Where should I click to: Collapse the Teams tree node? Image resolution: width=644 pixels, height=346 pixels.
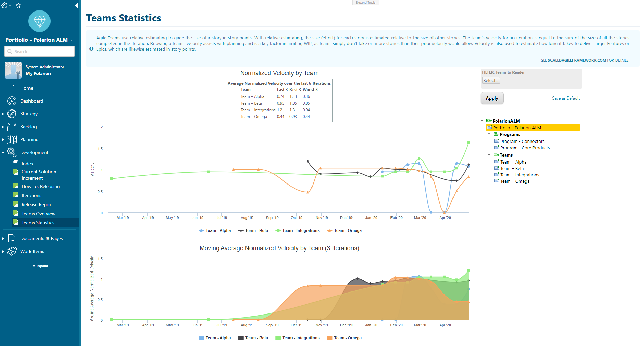coord(489,155)
